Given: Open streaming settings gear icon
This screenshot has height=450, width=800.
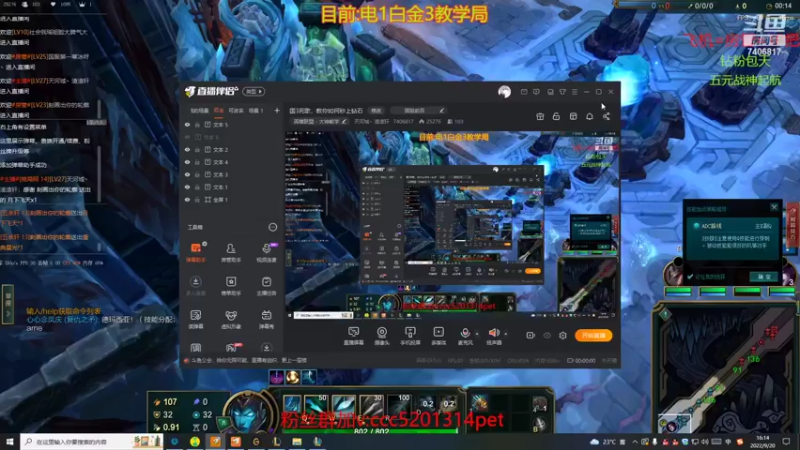Looking at the screenshot, I should tap(563, 336).
